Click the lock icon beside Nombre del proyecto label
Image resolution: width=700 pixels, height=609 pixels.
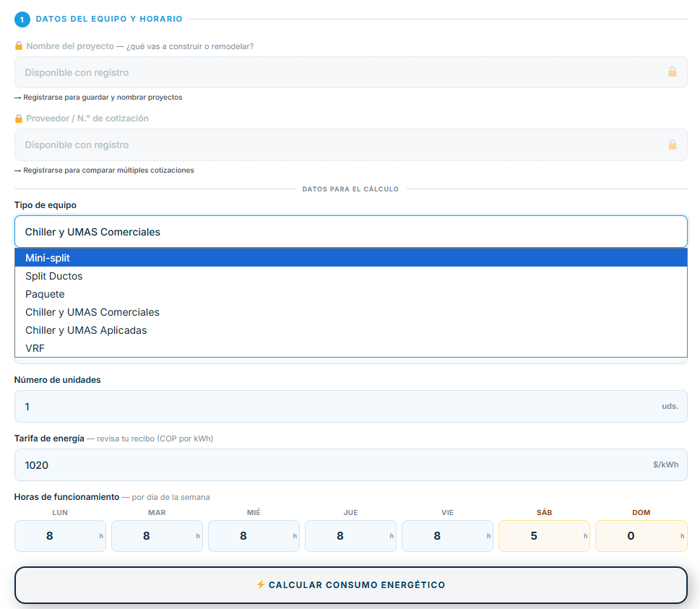[19, 46]
